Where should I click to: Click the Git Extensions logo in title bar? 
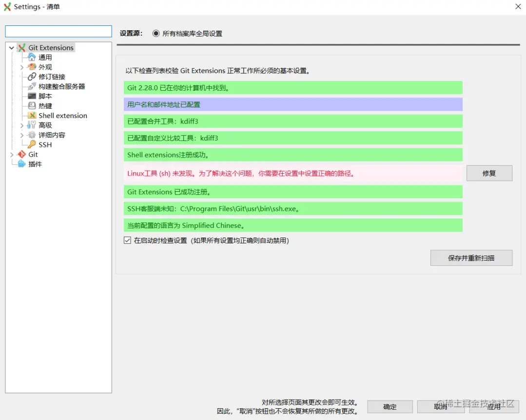pos(7,7)
